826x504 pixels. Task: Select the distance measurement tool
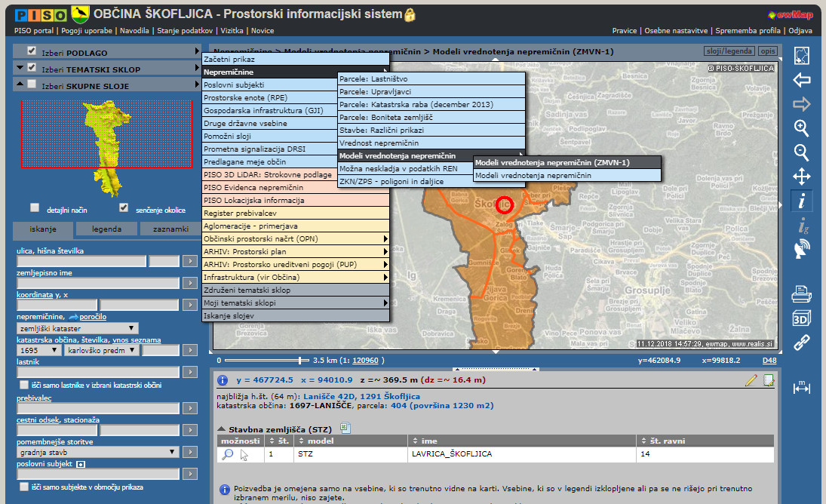(x=801, y=388)
